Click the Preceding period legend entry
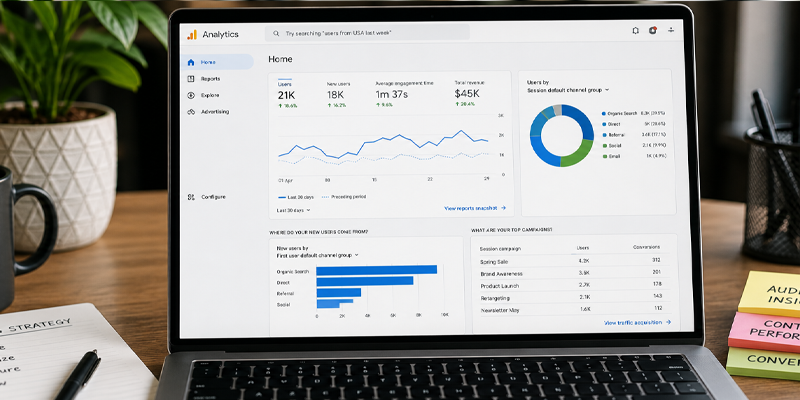The width and height of the screenshot is (800, 400). pyautogui.click(x=343, y=196)
